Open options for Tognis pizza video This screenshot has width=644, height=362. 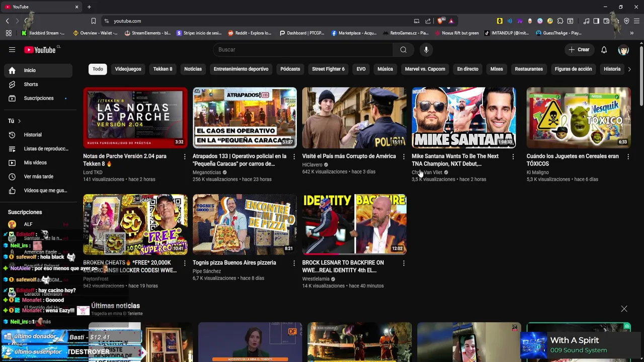[x=294, y=263]
